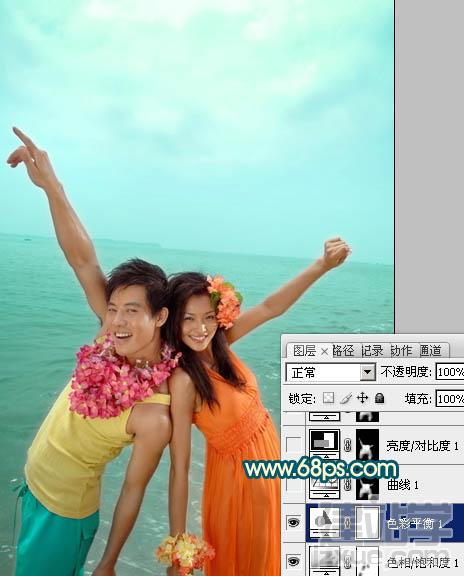Hide the 色相/饱和度 1 layer
Image resolution: width=464 pixels, height=576 pixels.
pyautogui.click(x=293, y=561)
